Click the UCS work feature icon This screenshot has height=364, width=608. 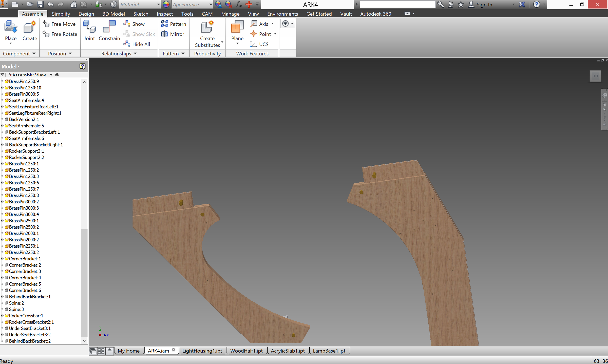pyautogui.click(x=253, y=44)
